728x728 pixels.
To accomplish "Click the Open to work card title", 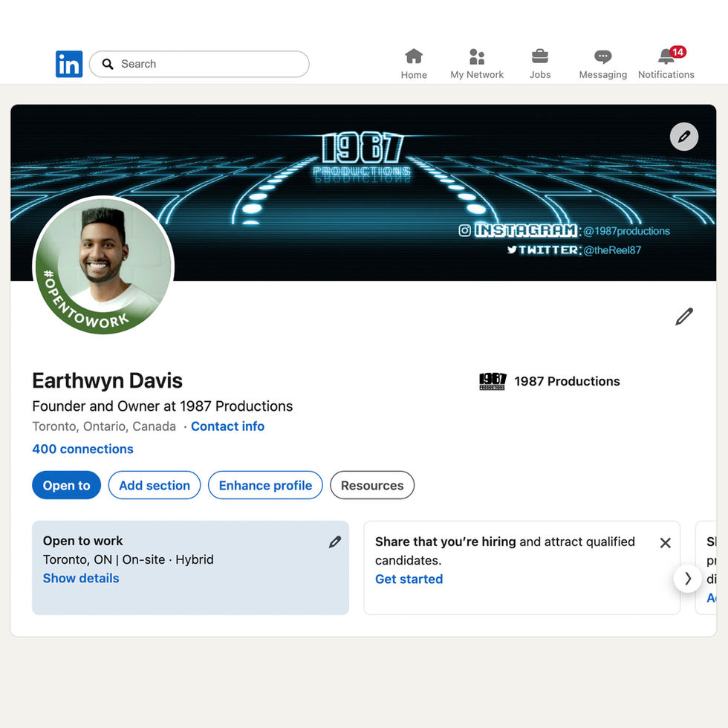I will (x=82, y=541).
